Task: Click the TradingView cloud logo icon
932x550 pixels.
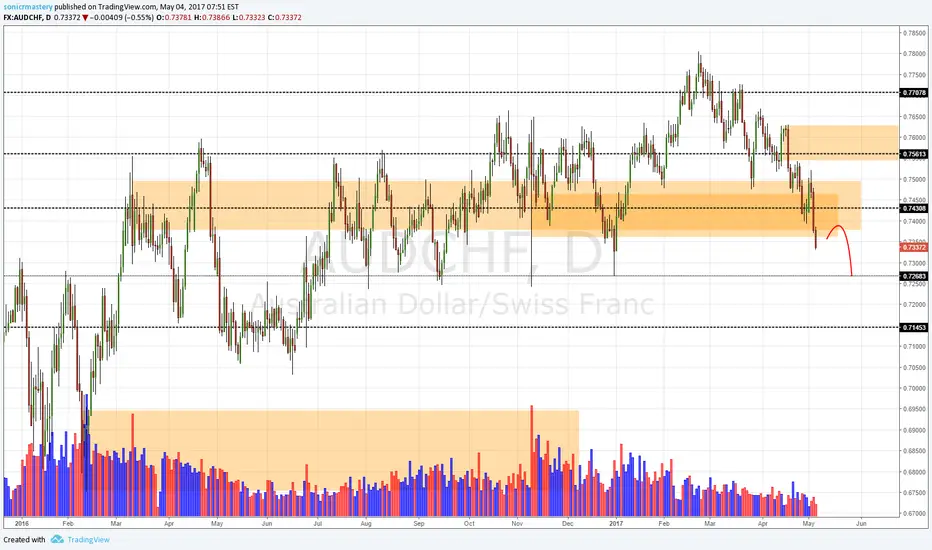Action: tap(57, 539)
